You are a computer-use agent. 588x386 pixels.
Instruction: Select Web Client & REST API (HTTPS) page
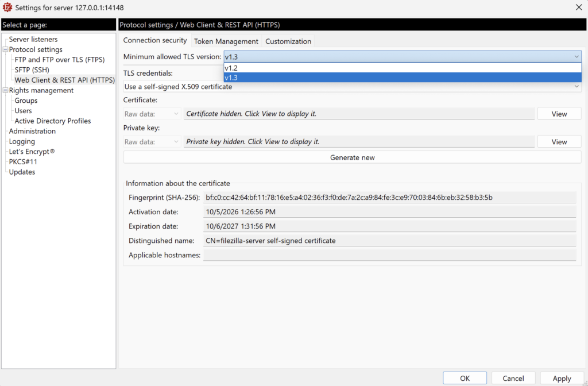(x=64, y=80)
